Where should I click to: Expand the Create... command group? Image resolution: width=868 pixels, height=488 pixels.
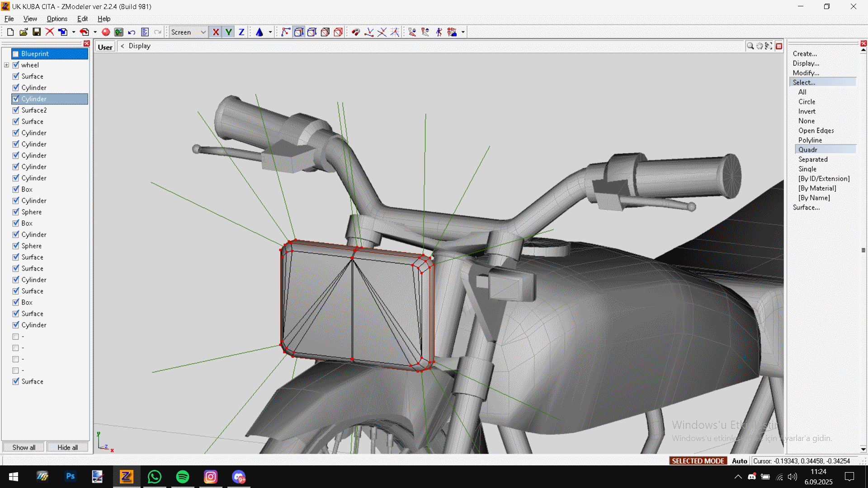805,54
